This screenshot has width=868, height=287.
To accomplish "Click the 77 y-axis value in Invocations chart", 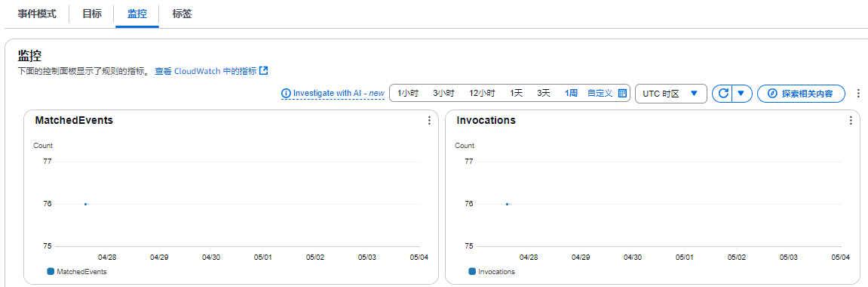I will coord(469,161).
